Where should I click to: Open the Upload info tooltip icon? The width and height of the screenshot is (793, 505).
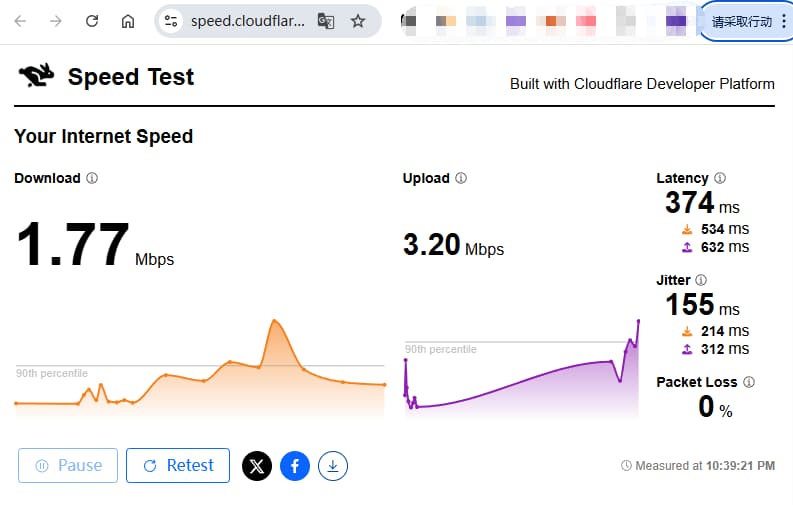coord(461,178)
